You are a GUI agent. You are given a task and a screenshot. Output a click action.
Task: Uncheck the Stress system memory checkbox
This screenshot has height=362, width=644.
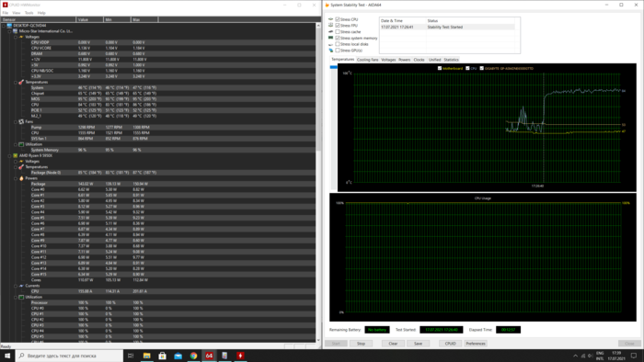coord(338,38)
